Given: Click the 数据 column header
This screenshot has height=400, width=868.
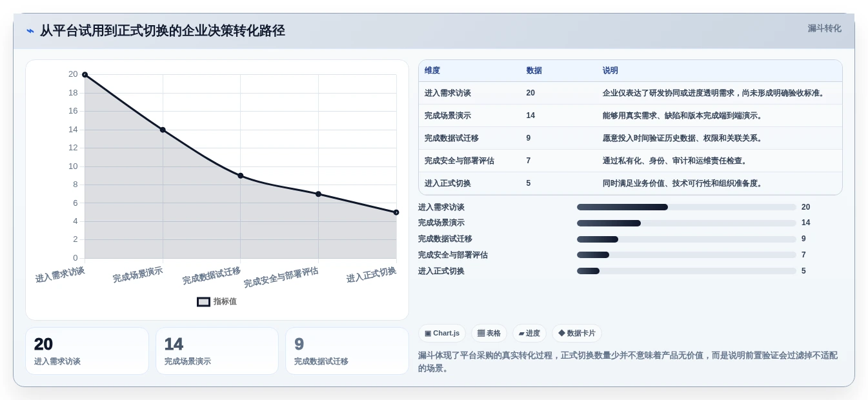Looking at the screenshot, I should point(534,71).
